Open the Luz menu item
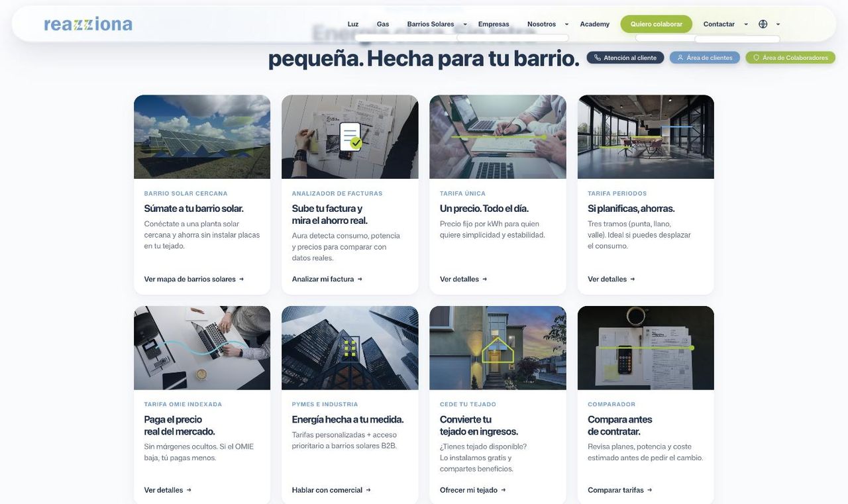The height and width of the screenshot is (504, 848). [353, 24]
